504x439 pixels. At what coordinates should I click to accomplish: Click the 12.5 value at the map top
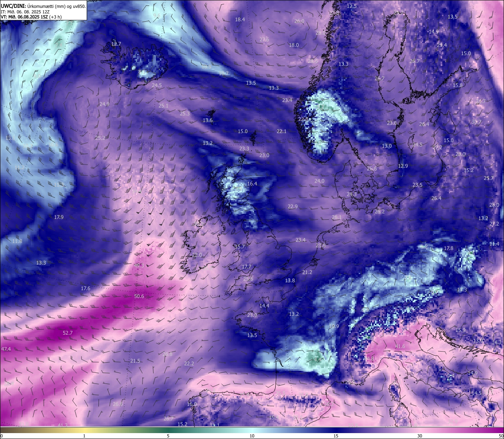click(x=352, y=6)
